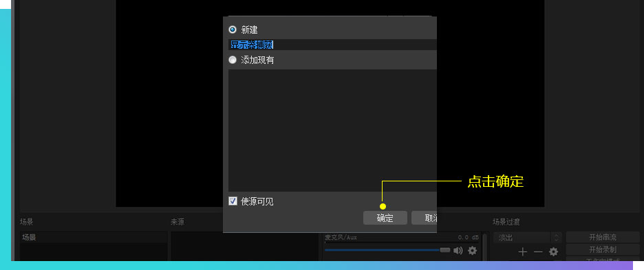Click the empty 来源 sources panel

[x=244, y=246]
